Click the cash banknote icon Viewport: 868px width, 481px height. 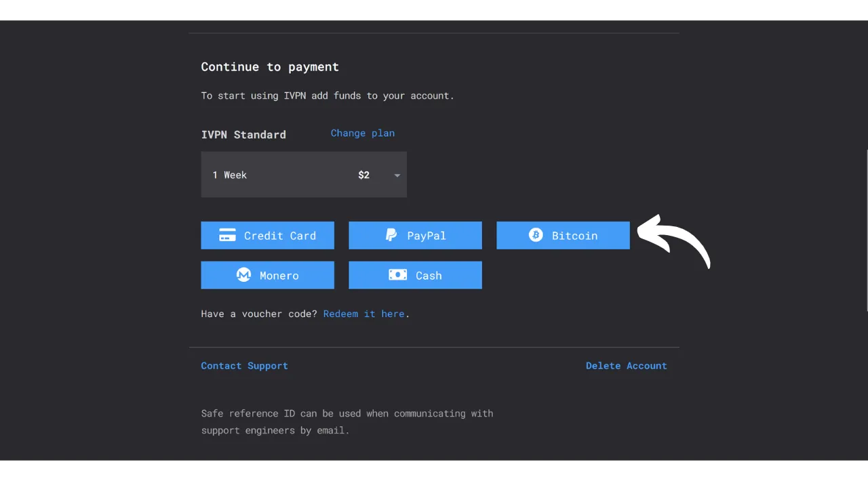tap(397, 274)
